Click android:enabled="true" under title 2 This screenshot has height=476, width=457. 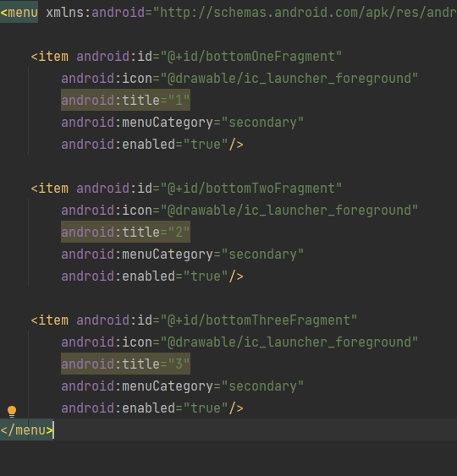tap(145, 276)
